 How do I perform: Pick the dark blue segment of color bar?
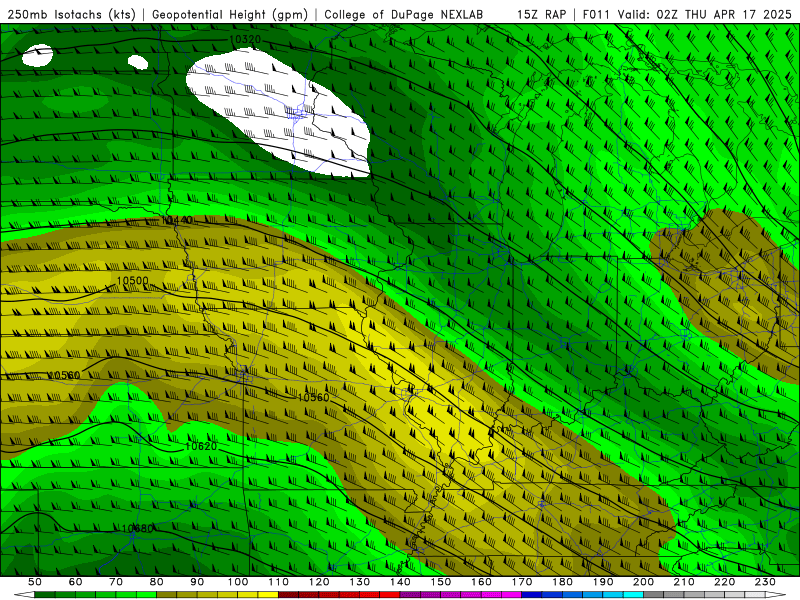(x=532, y=595)
